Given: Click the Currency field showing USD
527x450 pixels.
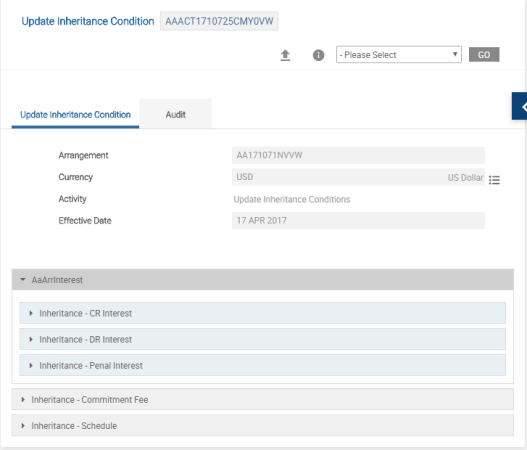Looking at the screenshot, I should [358, 177].
